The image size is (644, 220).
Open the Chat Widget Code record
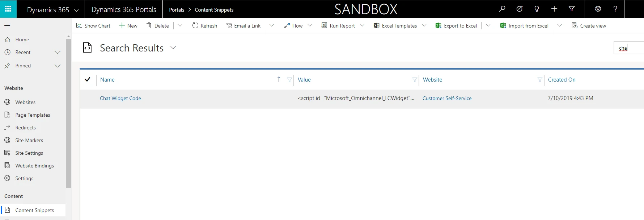click(120, 98)
